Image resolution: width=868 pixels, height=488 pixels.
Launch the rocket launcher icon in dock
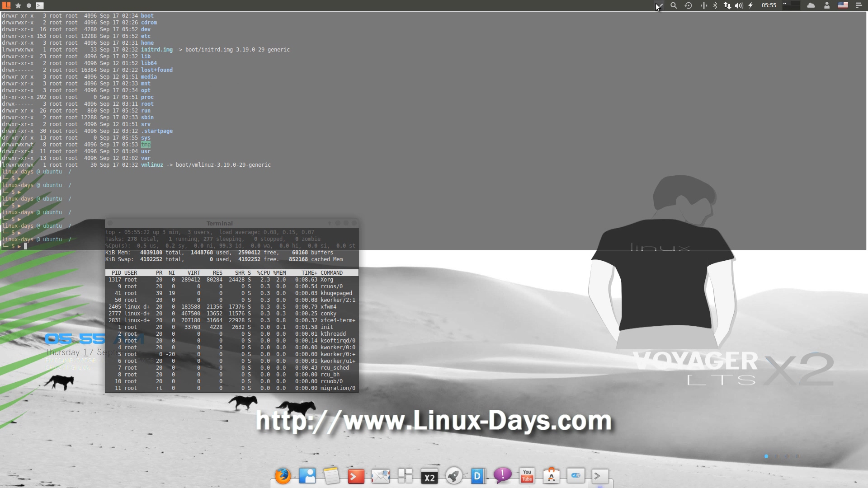pos(454,476)
